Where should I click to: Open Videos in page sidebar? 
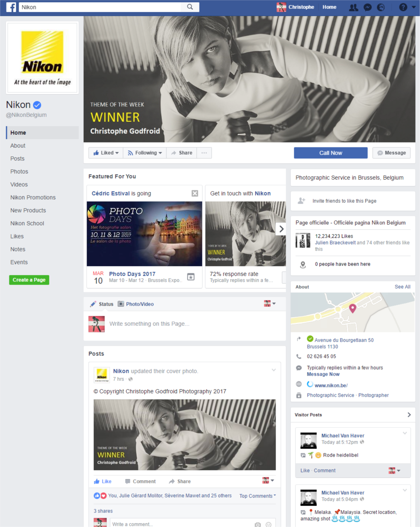[x=19, y=185]
